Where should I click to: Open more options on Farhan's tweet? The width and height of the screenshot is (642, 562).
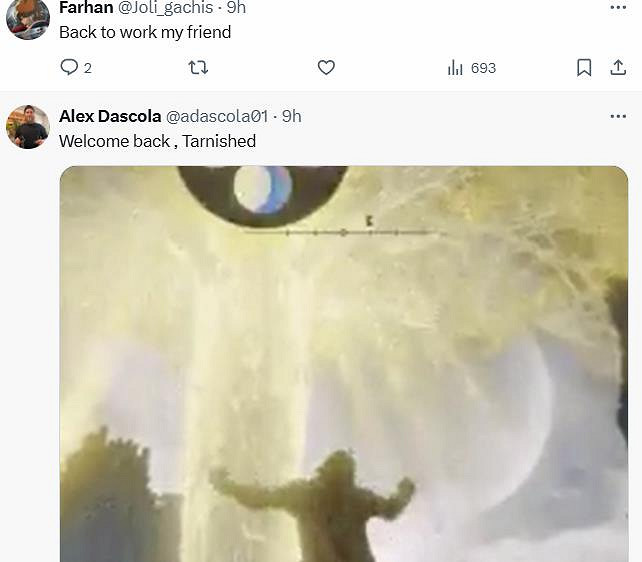point(618,7)
